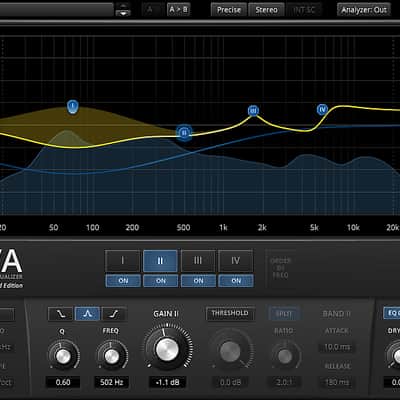The width and height of the screenshot is (400, 400).
Task: Click the A > B copy button
Action: (x=178, y=10)
